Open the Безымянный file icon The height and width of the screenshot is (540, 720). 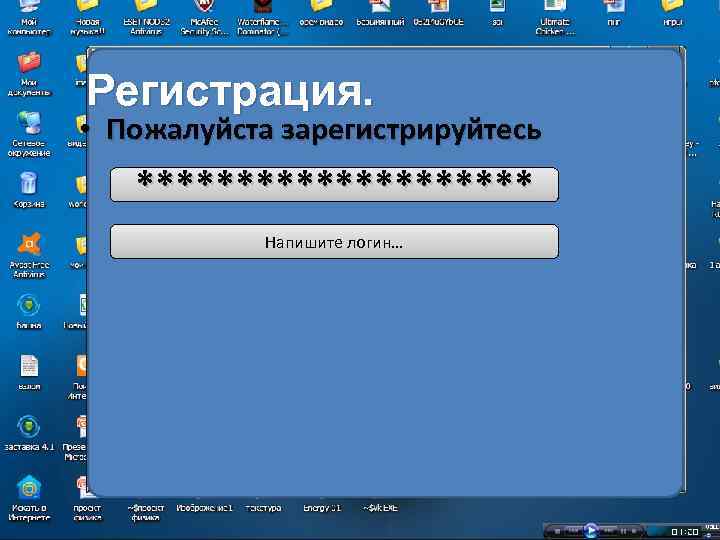(380, 14)
